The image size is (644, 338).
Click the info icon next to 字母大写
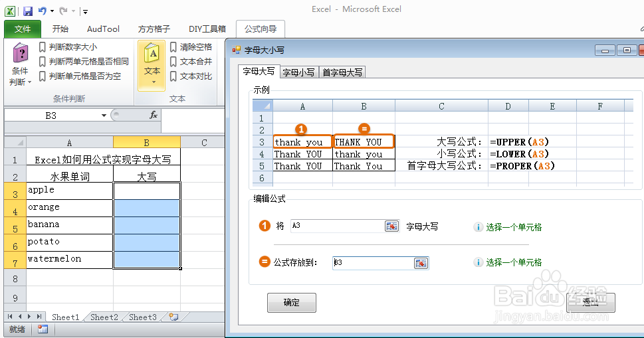point(478,227)
